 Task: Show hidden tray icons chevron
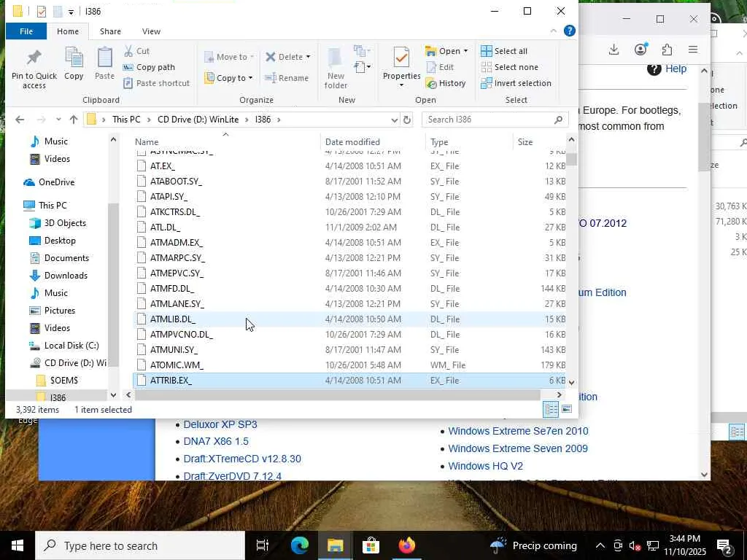600,545
